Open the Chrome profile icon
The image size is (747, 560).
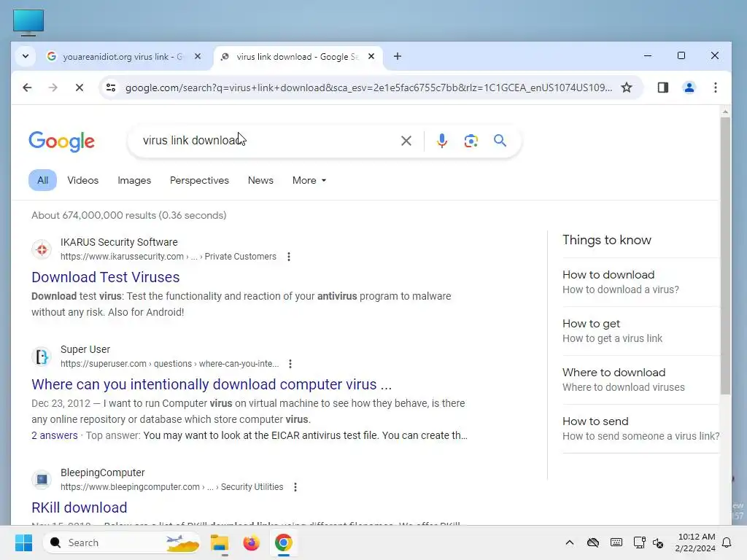pyautogui.click(x=689, y=87)
